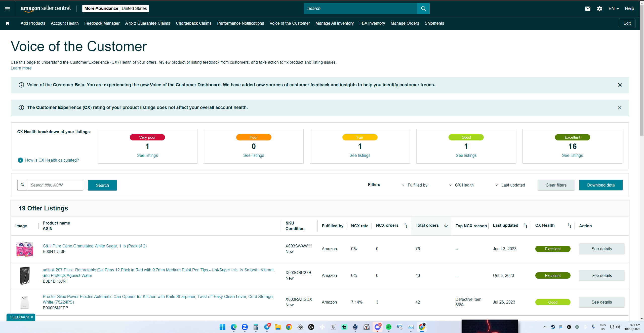See details for uniball 207 Plus+ pens
This screenshot has height=333, width=644.
pyautogui.click(x=601, y=275)
